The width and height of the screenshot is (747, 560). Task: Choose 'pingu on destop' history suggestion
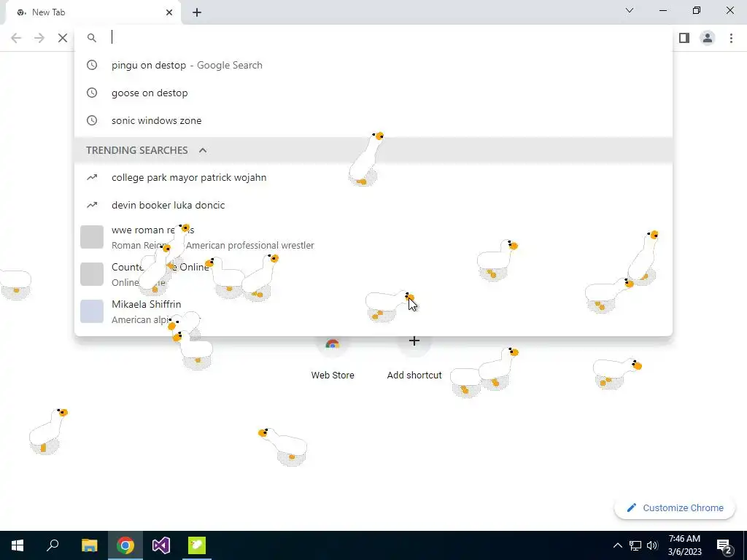(x=373, y=65)
